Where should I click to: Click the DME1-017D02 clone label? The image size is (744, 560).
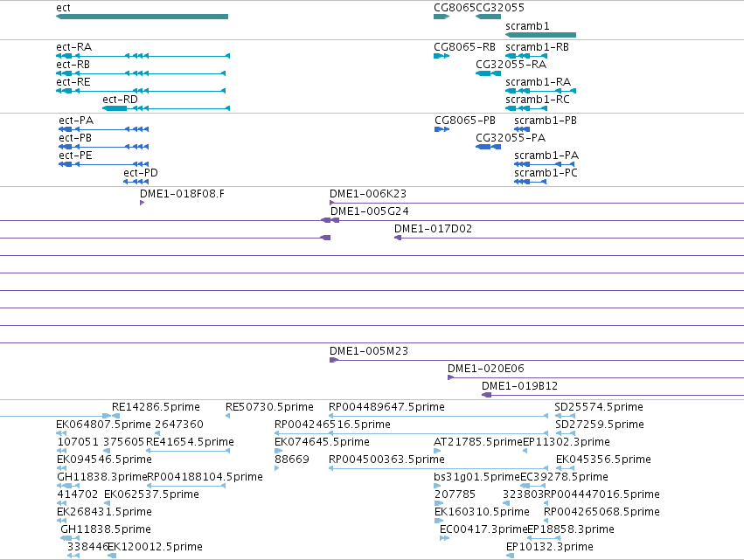(x=434, y=229)
